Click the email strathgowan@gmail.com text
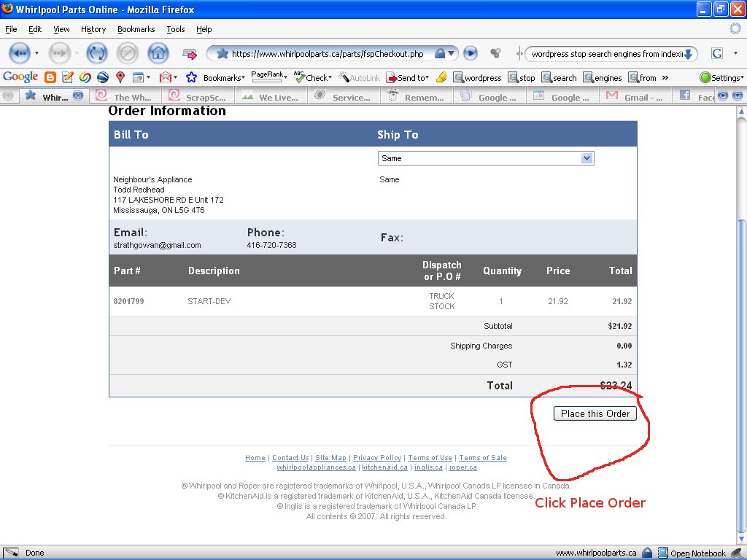747x560 pixels. (158, 245)
